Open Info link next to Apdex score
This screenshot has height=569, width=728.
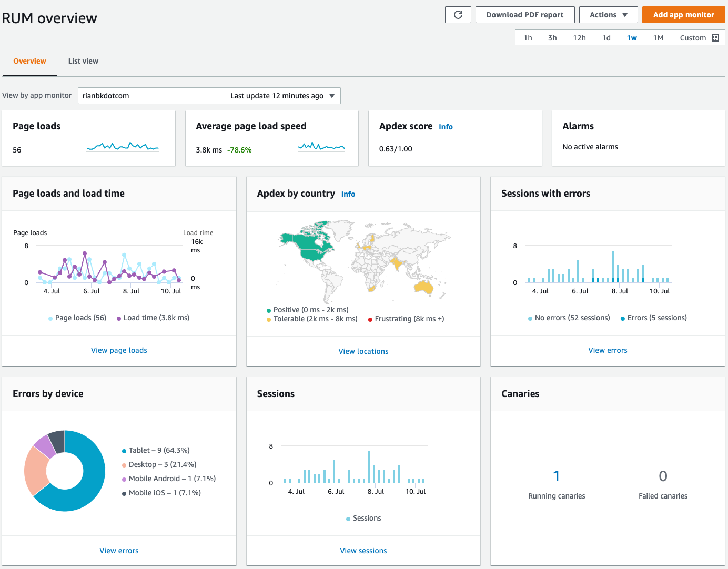[446, 127]
